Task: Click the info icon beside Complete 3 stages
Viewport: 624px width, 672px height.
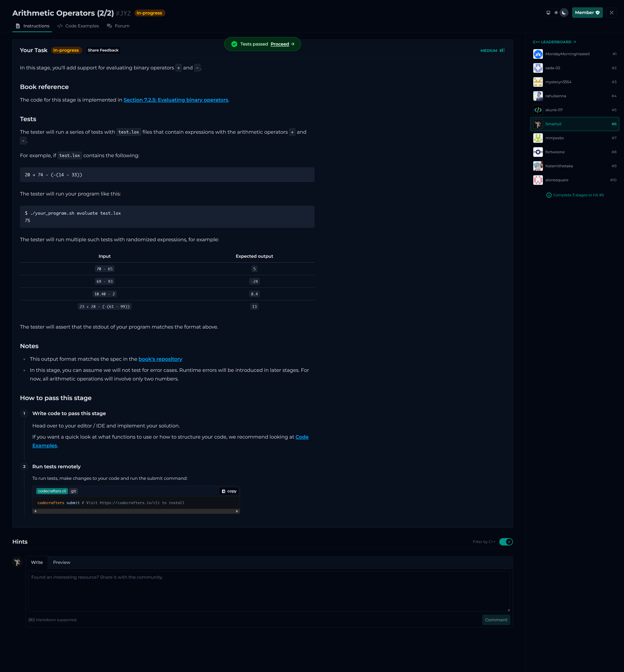Action: [x=549, y=195]
